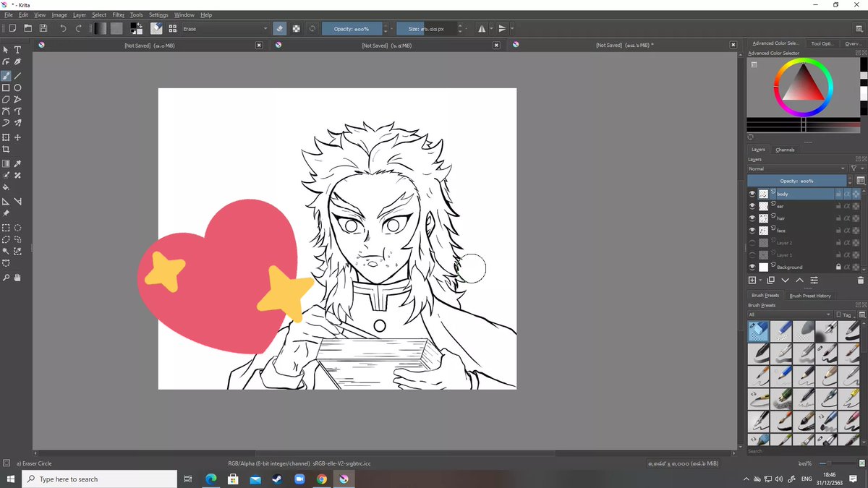Unlock the Background layer lock icon
This screenshot has height=488, width=868.
pyautogui.click(x=838, y=267)
